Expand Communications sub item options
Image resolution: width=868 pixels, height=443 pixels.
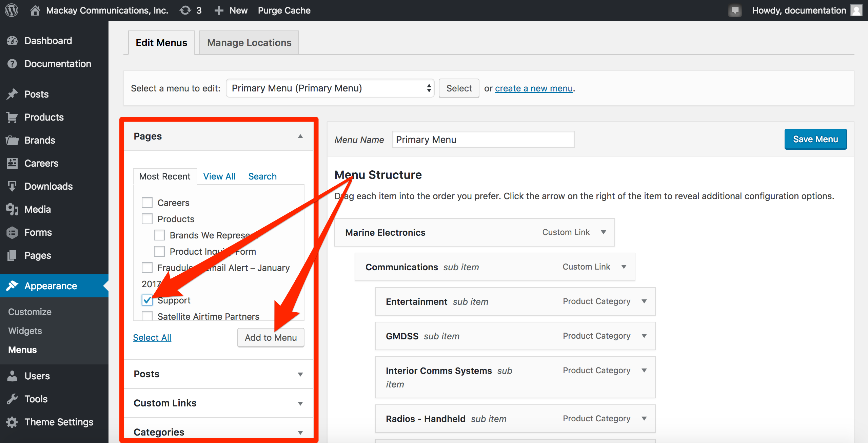click(x=624, y=267)
